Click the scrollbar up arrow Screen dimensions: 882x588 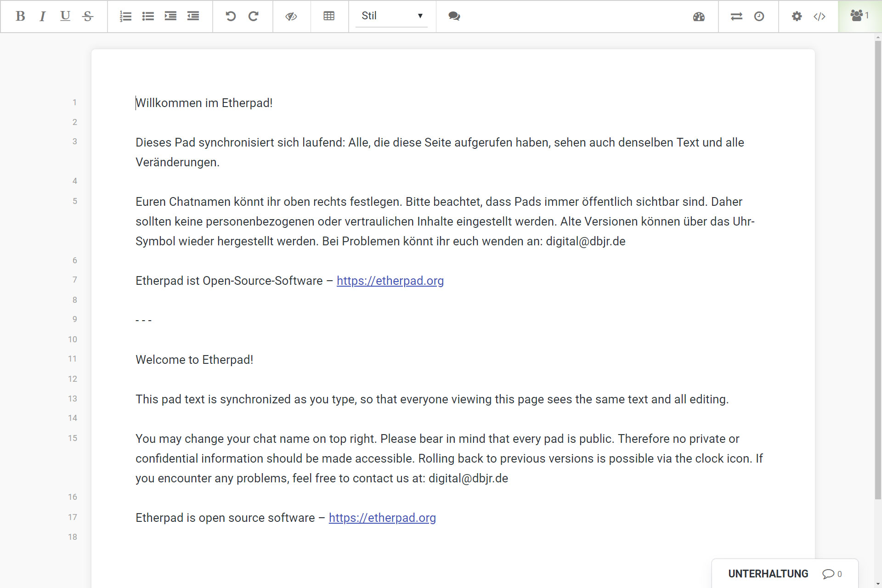(878, 37)
